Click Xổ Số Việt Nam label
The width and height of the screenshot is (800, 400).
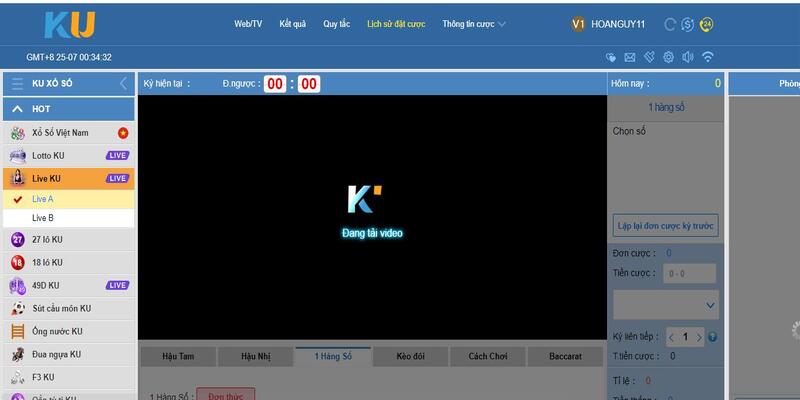pyautogui.click(x=60, y=133)
